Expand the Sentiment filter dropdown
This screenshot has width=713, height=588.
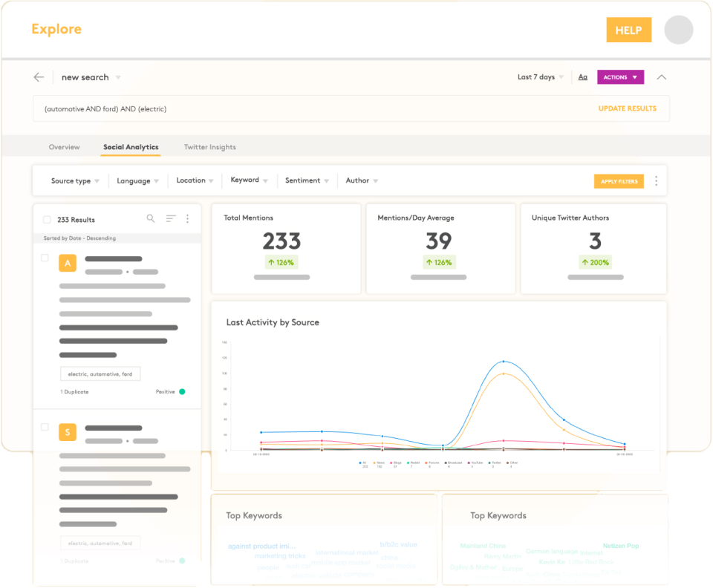307,180
